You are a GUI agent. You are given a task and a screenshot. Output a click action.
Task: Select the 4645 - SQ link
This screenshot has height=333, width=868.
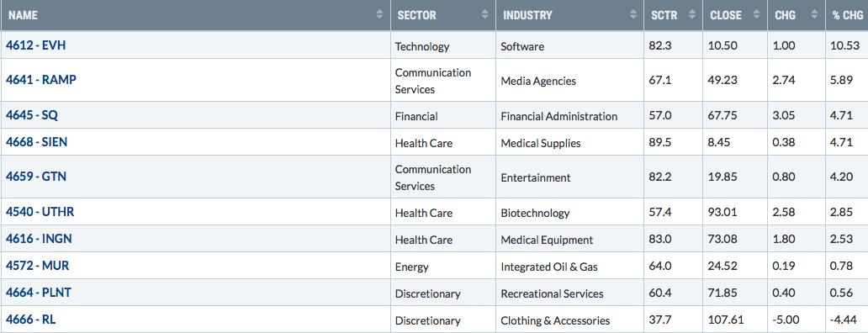(x=32, y=115)
